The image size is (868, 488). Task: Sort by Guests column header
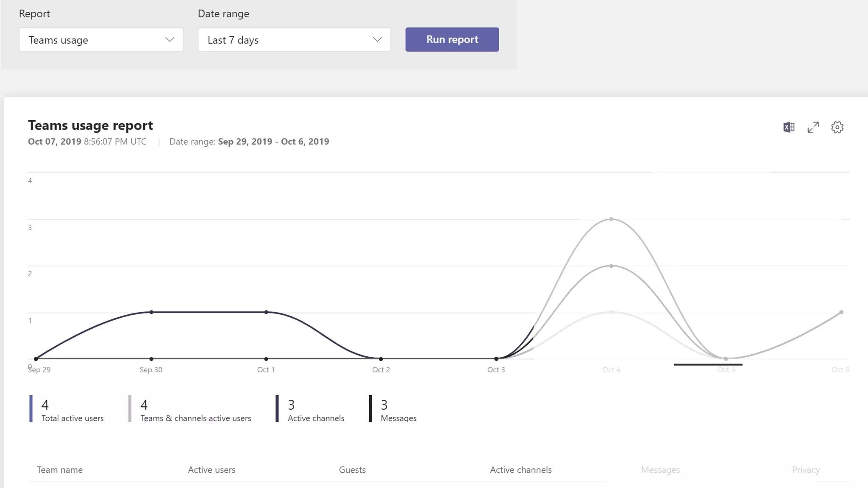pos(352,470)
